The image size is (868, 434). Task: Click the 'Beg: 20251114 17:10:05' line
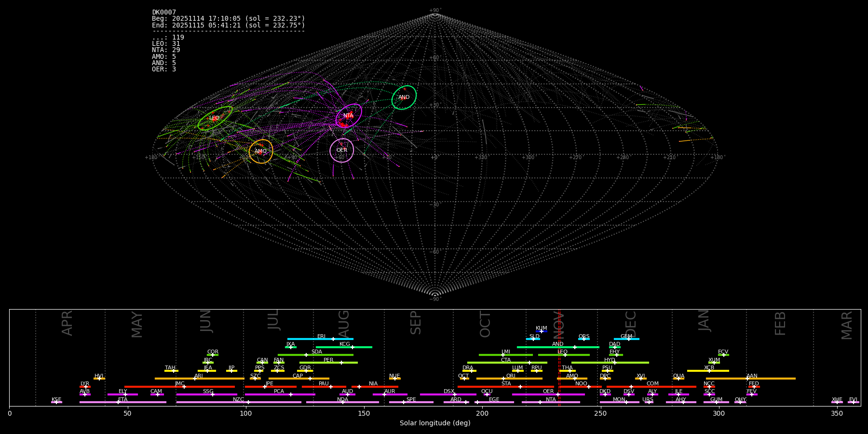(x=229, y=19)
